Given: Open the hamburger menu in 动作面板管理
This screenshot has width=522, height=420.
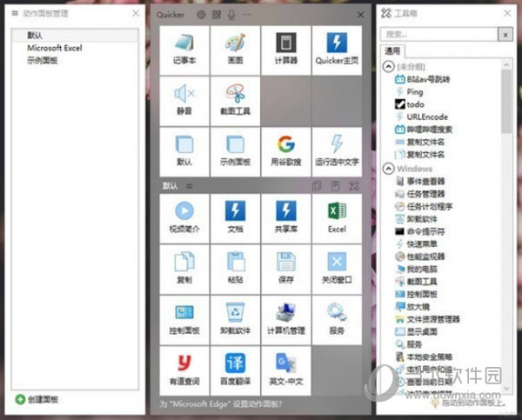Looking at the screenshot, I should (15, 13).
